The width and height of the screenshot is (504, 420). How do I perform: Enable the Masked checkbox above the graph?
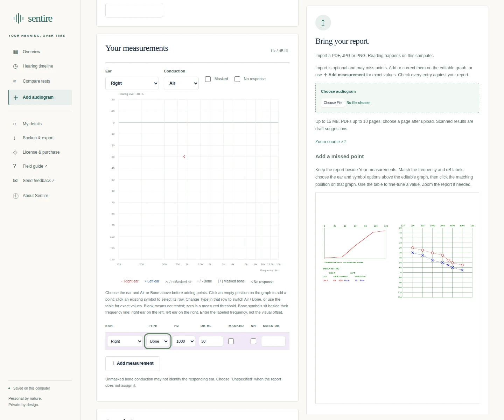[x=208, y=79]
